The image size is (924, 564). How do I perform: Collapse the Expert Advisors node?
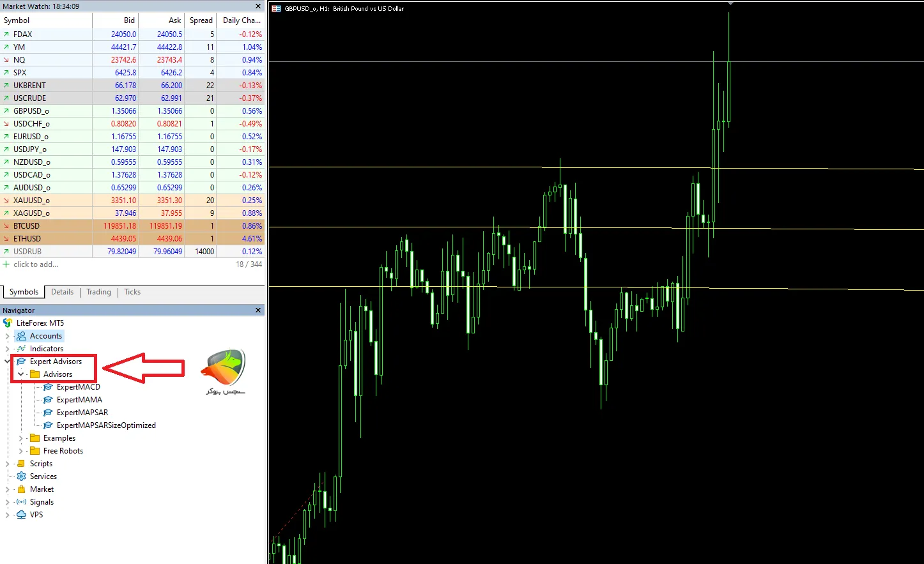tap(7, 362)
